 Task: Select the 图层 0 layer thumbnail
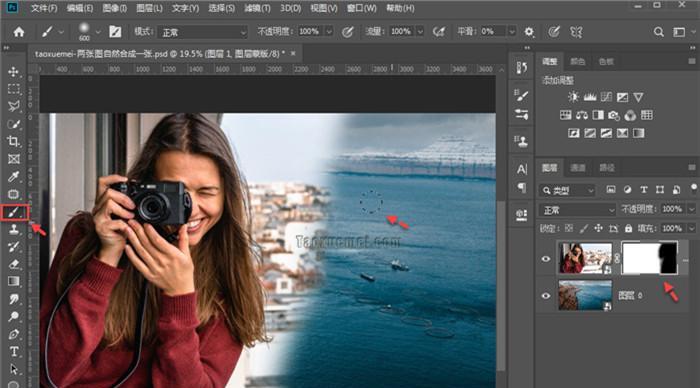[585, 295]
